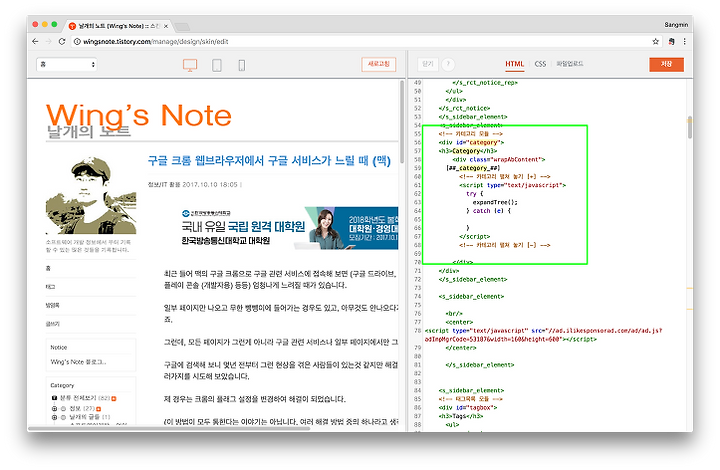The width and height of the screenshot is (720, 470).
Task: Place cursor on <h3>Category</h3> code line
Action: pos(467,151)
